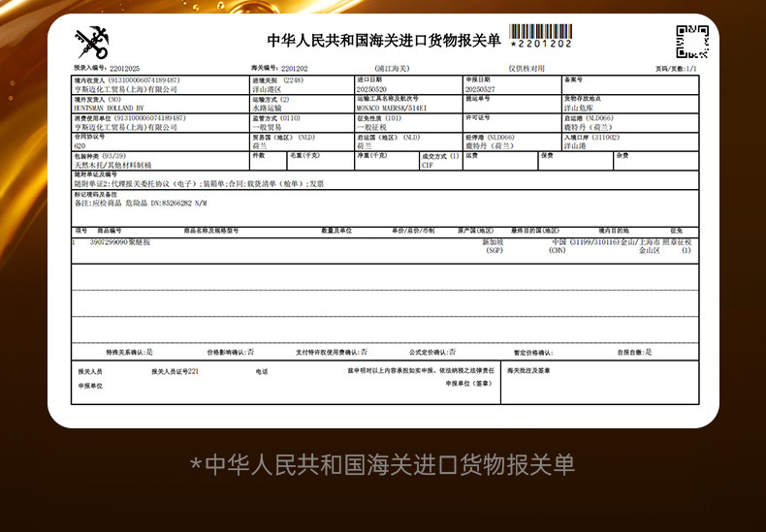
Task: Click the 提运单号 field label
Action: pos(477,99)
